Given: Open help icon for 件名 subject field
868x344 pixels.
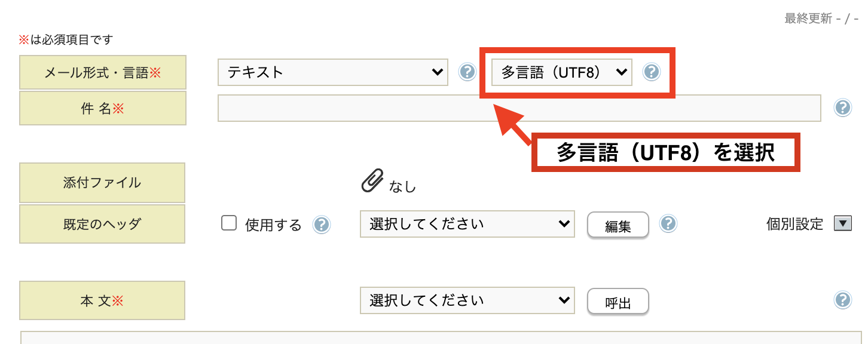Looking at the screenshot, I should 843,107.
